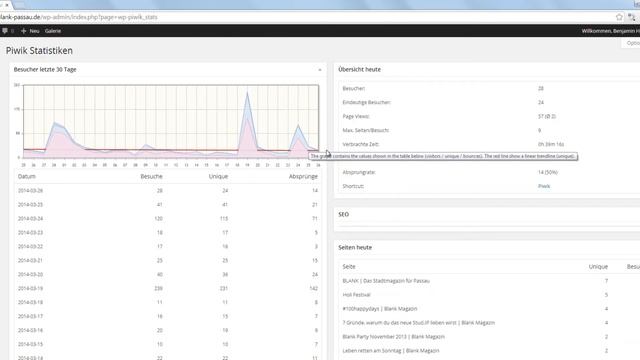Click the 'Holi Festival' page row
This screenshot has width=640, height=360.
356,295
